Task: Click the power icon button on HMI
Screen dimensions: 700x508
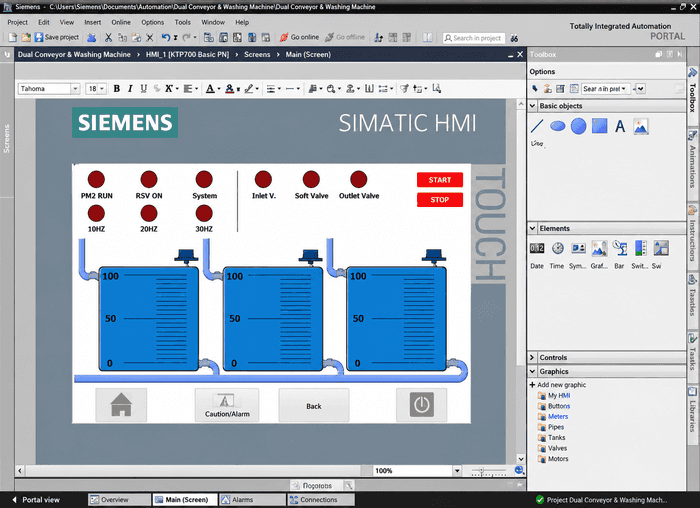Action: [421, 405]
